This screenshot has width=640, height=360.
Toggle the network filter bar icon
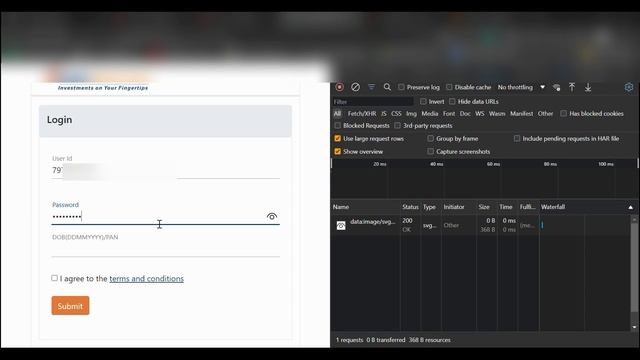(x=371, y=87)
